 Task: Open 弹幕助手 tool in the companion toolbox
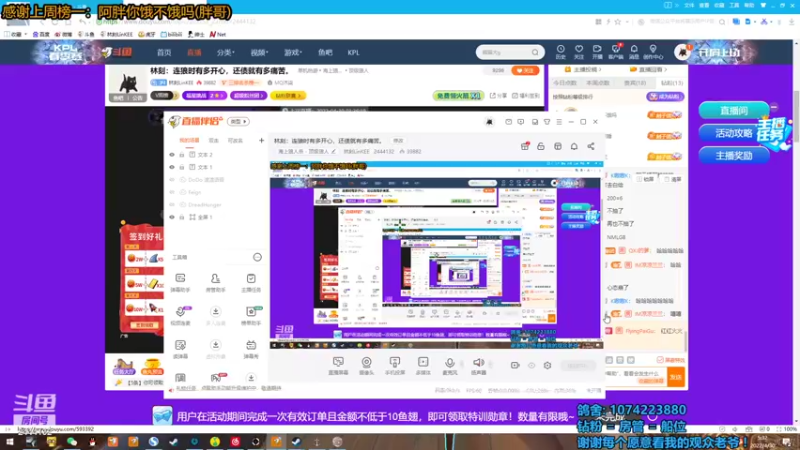pos(180,283)
